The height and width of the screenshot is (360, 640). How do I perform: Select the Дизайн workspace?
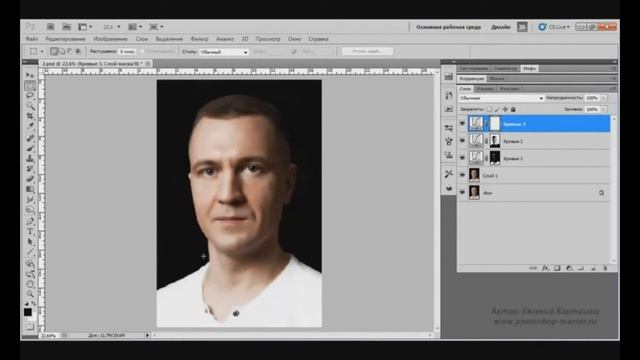click(x=500, y=27)
